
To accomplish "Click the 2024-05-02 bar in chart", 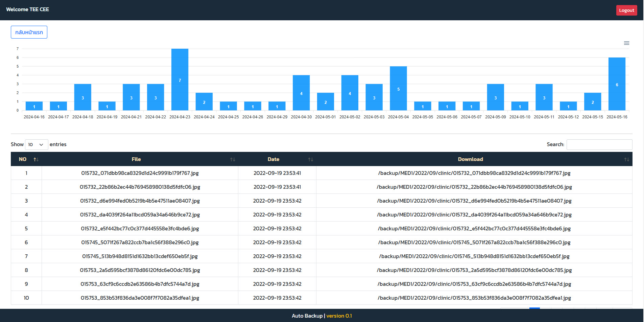I will coord(350,93).
